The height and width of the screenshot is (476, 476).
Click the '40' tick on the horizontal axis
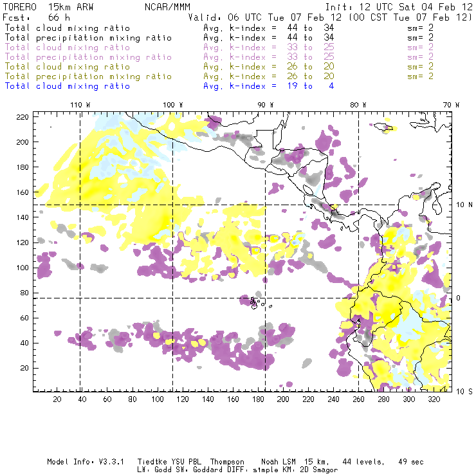pyautogui.click(x=82, y=399)
